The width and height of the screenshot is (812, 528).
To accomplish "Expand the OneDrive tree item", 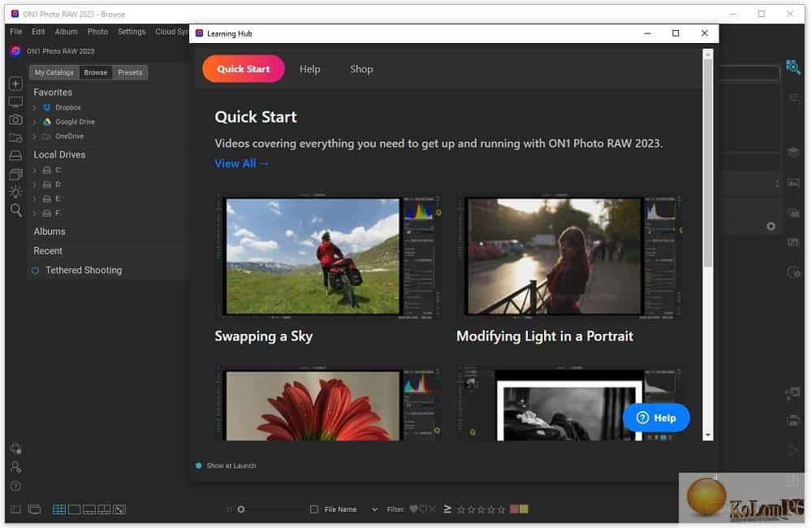I will click(x=34, y=136).
